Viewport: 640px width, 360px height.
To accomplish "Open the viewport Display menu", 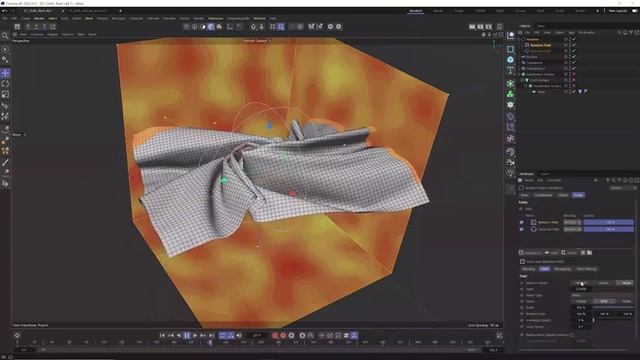I will coord(52,35).
